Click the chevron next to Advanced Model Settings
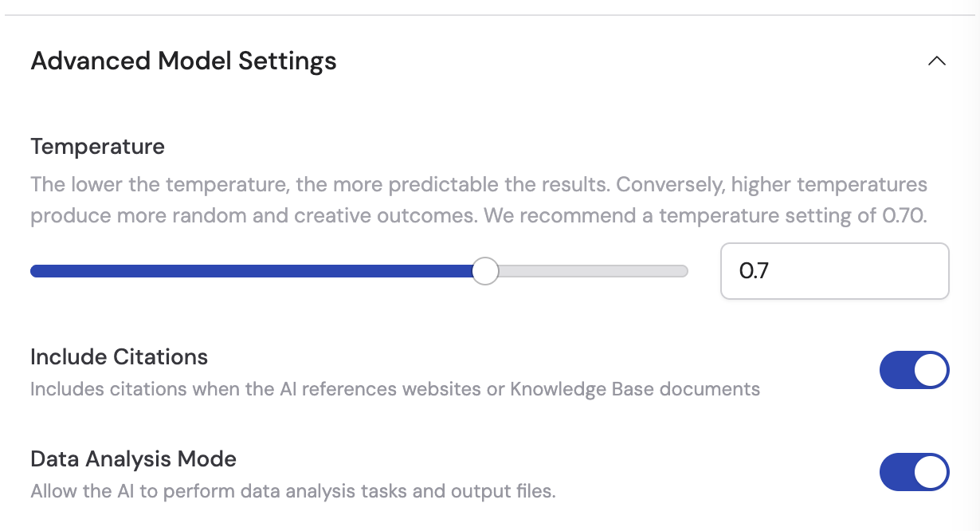The height and width of the screenshot is (531, 980). [938, 61]
